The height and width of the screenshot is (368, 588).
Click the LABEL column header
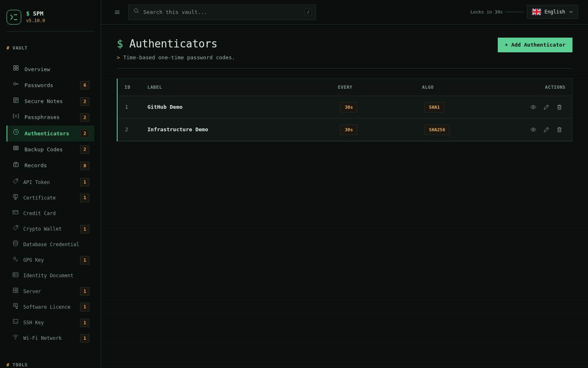tap(155, 88)
